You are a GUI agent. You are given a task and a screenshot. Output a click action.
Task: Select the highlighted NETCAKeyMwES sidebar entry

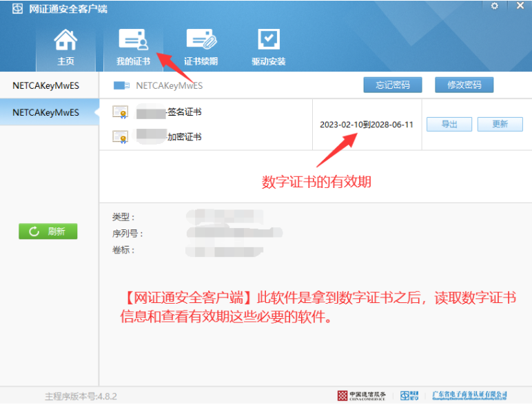(x=46, y=112)
